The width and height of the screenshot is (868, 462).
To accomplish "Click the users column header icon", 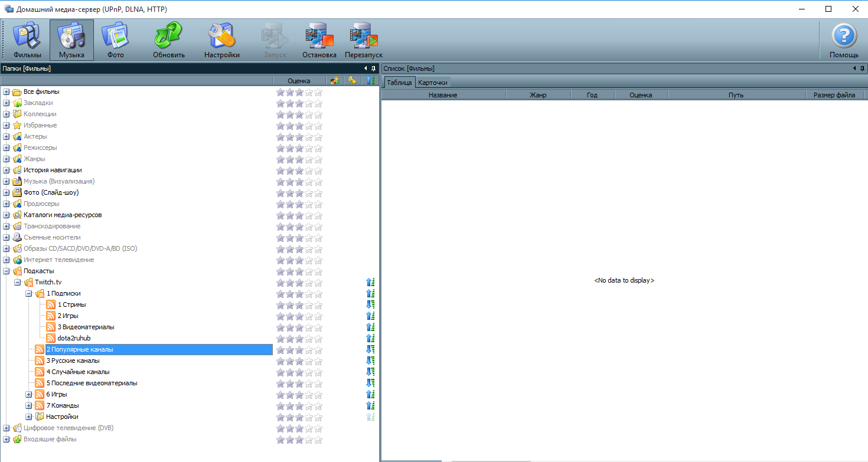I will pos(335,81).
